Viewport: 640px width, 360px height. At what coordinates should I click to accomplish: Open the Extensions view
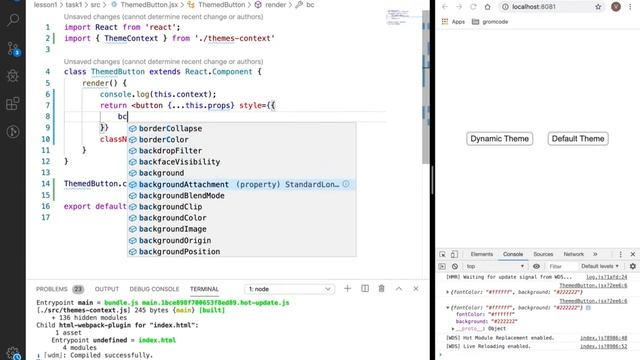[13, 103]
